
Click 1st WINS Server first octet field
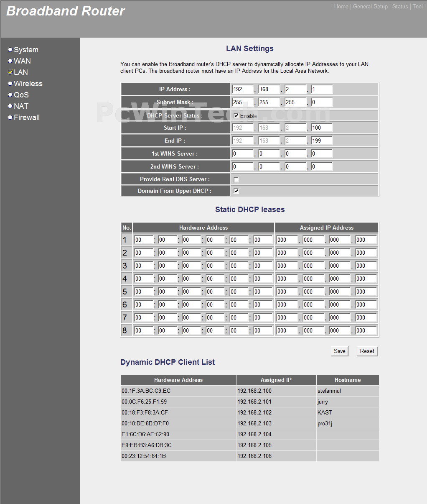(x=243, y=154)
